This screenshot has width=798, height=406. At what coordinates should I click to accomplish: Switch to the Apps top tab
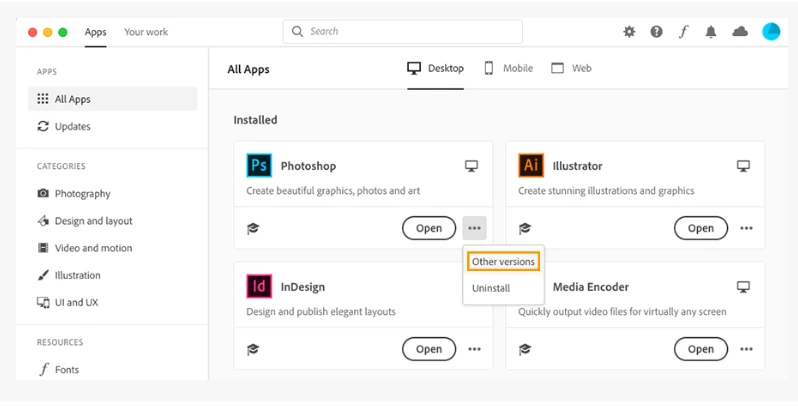(96, 32)
